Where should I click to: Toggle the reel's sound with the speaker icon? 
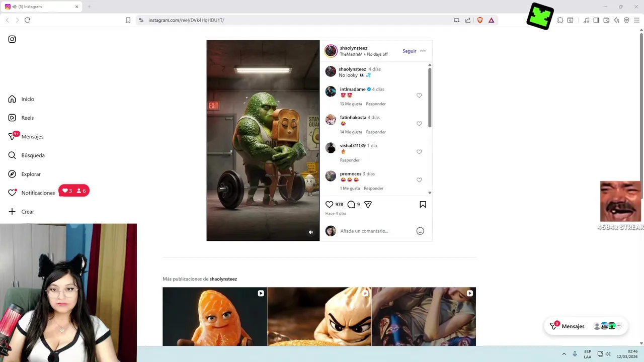[310, 232]
